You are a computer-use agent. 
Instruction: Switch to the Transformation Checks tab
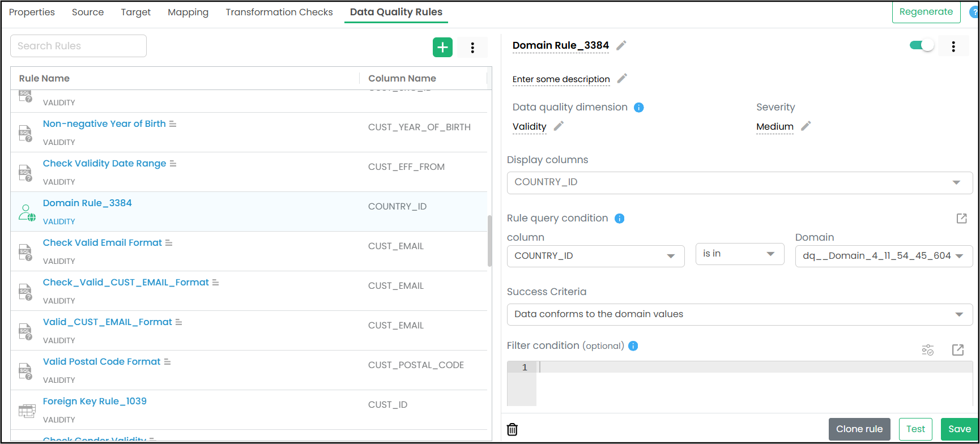click(279, 12)
